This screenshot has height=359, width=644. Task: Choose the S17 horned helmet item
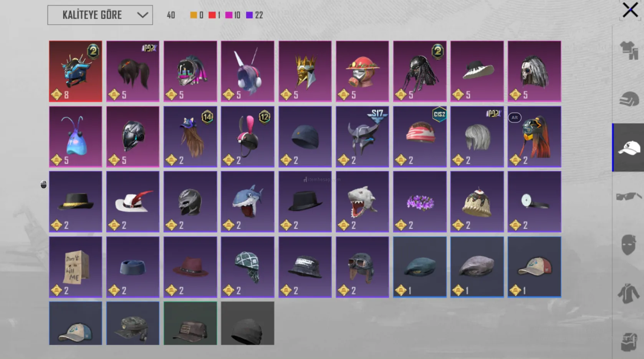pyautogui.click(x=362, y=137)
